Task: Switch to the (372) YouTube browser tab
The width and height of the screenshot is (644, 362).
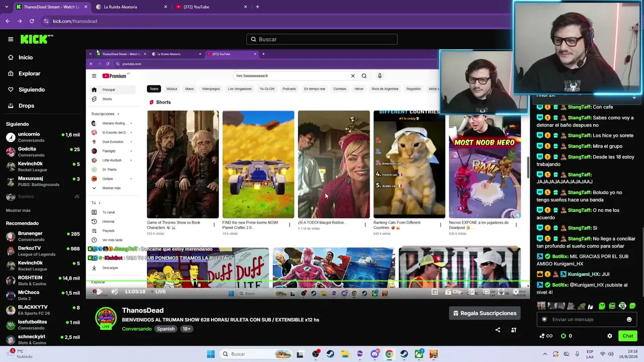Action: click(x=211, y=7)
